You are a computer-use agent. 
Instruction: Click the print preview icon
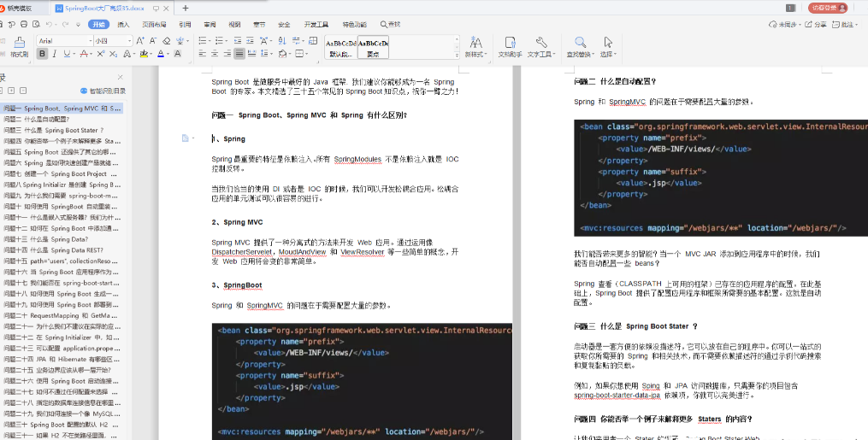[x=36, y=24]
